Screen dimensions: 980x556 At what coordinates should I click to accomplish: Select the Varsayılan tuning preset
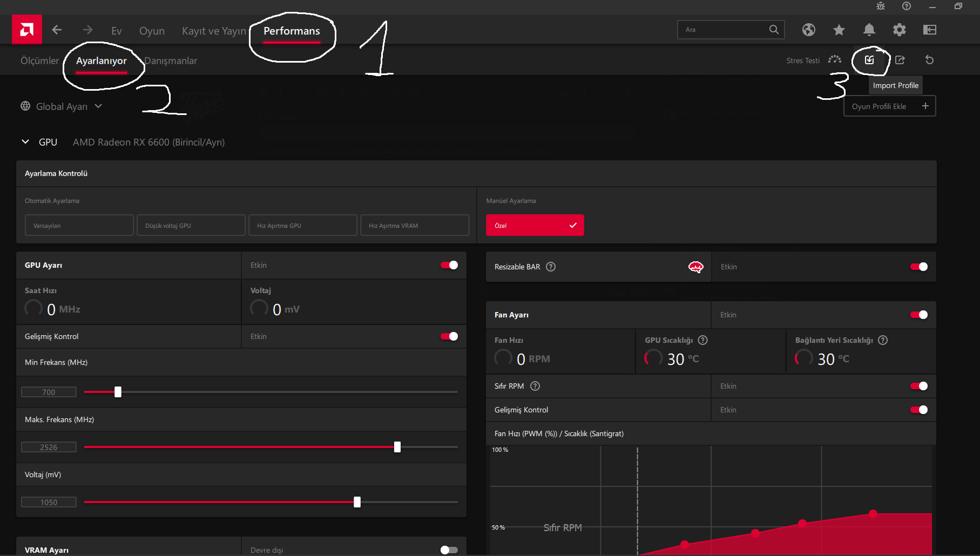point(79,225)
